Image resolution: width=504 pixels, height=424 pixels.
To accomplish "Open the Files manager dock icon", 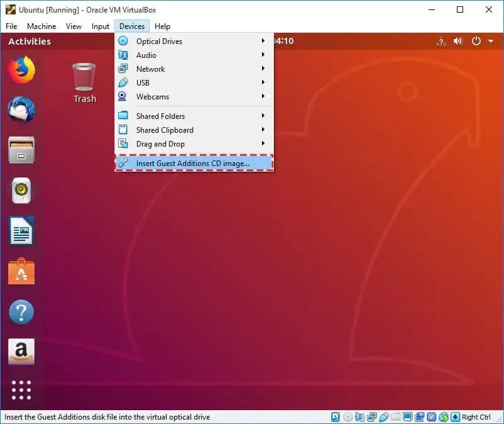I will point(21,150).
